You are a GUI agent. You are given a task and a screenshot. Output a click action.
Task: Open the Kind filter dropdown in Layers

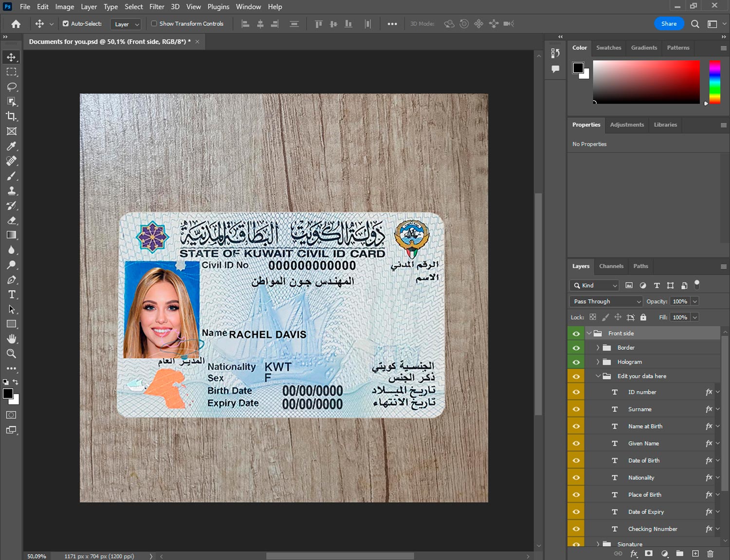(594, 286)
